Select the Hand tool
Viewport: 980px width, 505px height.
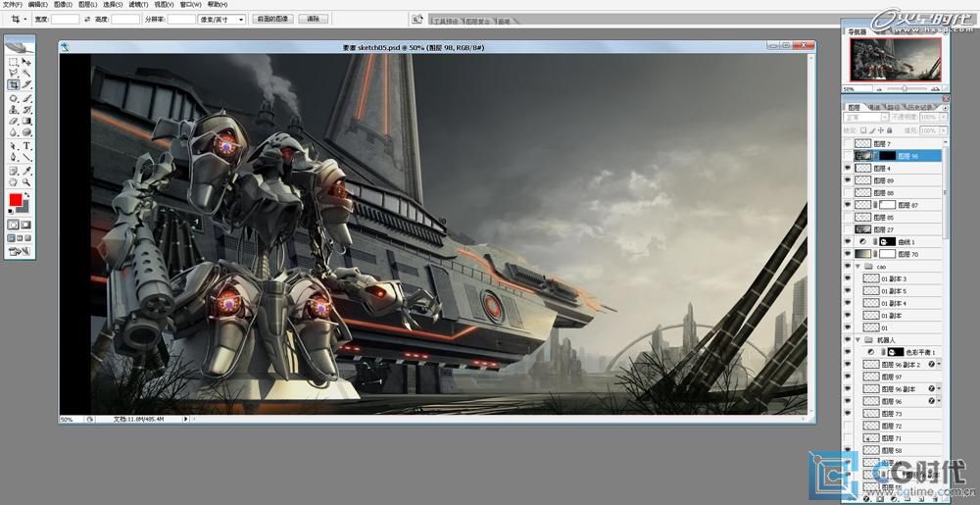coord(13,181)
